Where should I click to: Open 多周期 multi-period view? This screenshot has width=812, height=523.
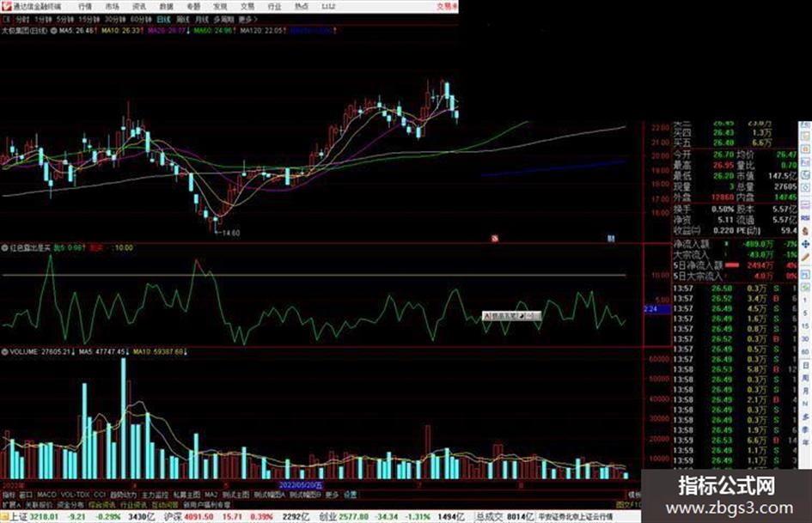pos(223,19)
